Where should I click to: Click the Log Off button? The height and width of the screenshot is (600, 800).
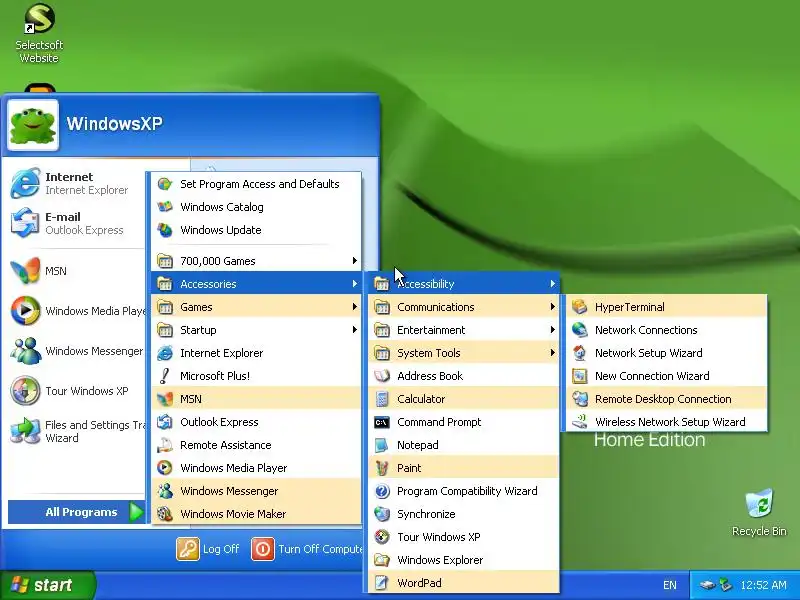click(x=208, y=549)
